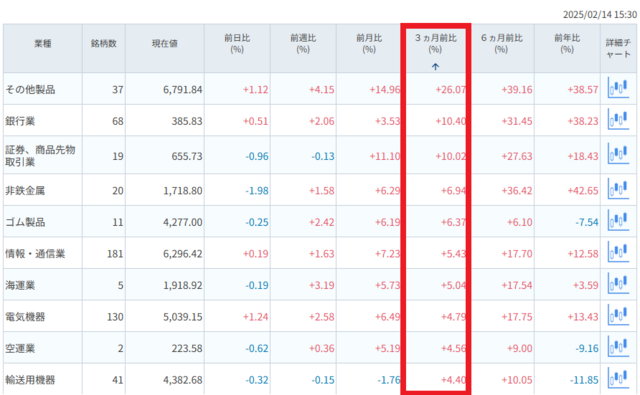Sort table by 前週比 (%) column
640x395 pixels.
tap(303, 44)
